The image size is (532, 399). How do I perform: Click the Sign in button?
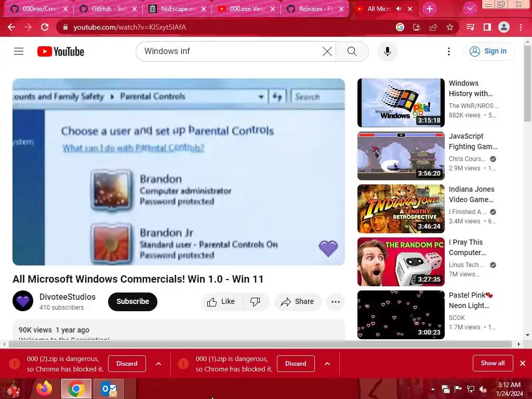(489, 51)
